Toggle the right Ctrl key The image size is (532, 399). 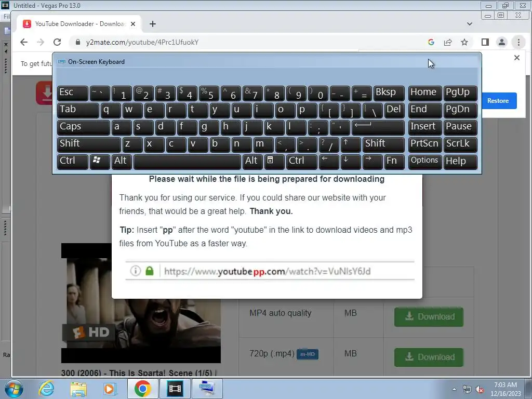(302, 162)
